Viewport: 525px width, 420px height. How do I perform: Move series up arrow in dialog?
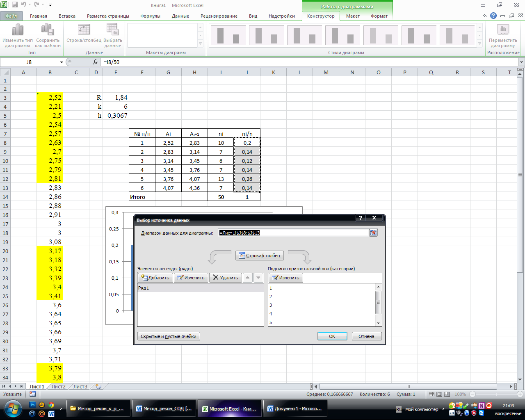(248, 278)
